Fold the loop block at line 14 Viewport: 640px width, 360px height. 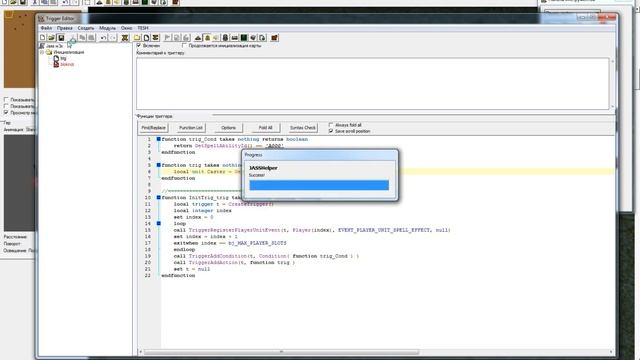click(x=158, y=223)
